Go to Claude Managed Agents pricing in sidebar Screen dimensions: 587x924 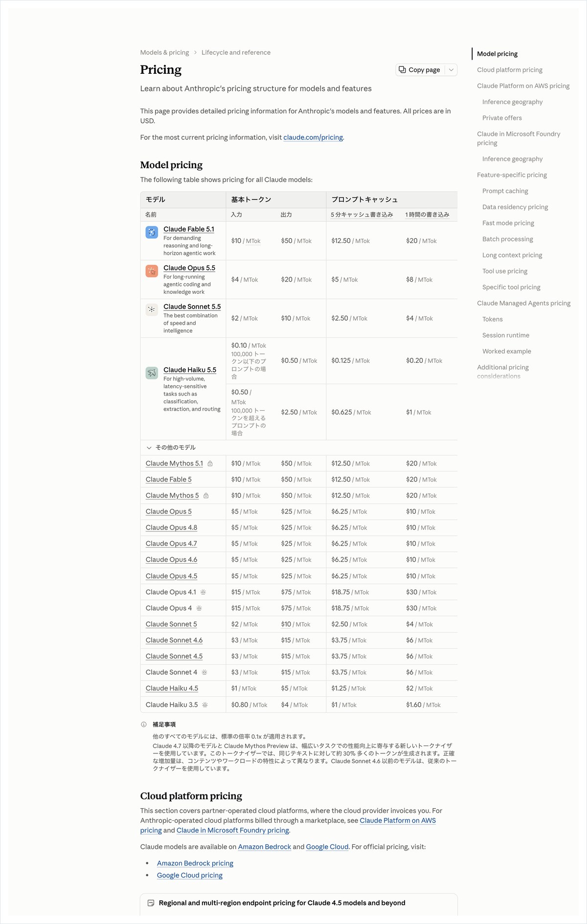[x=524, y=303]
